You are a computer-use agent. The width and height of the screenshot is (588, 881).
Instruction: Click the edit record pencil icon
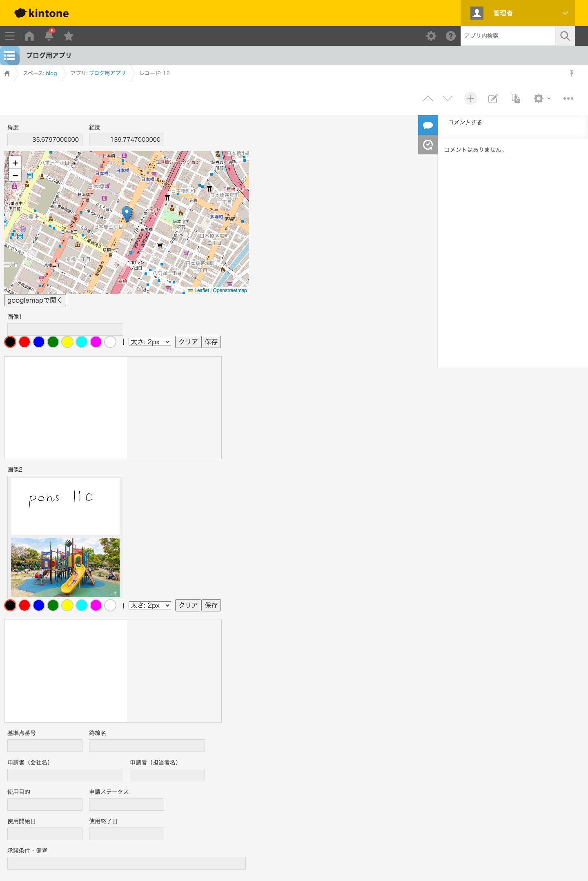(493, 98)
